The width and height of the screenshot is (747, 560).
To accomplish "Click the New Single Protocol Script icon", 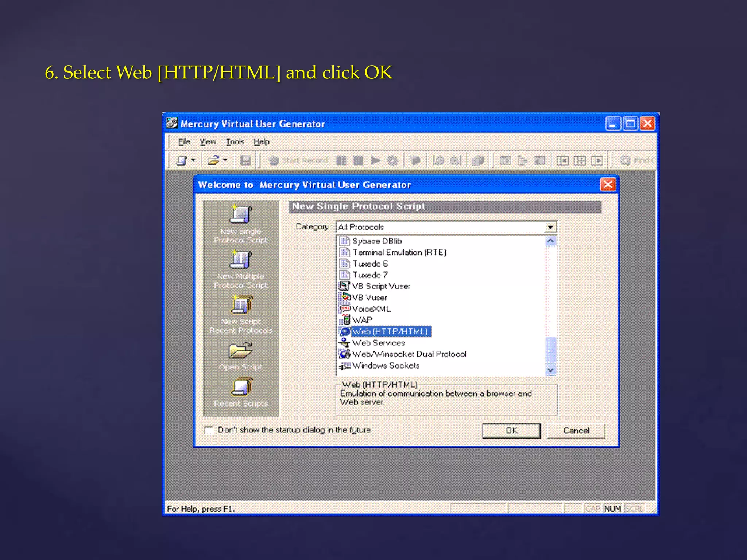I will [240, 214].
